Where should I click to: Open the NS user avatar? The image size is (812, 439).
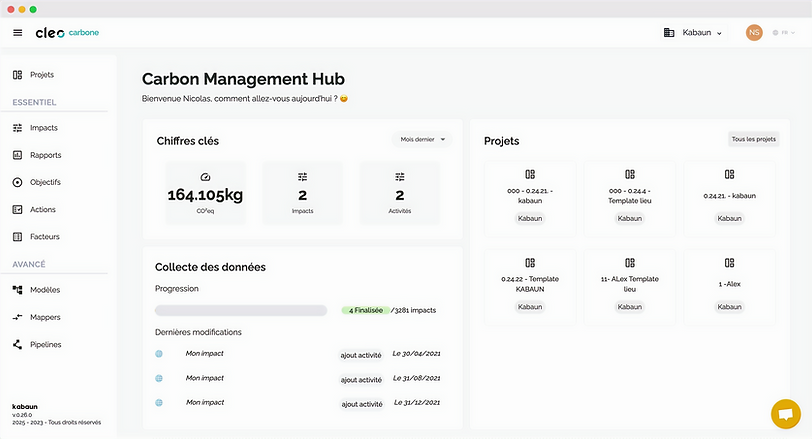point(754,33)
